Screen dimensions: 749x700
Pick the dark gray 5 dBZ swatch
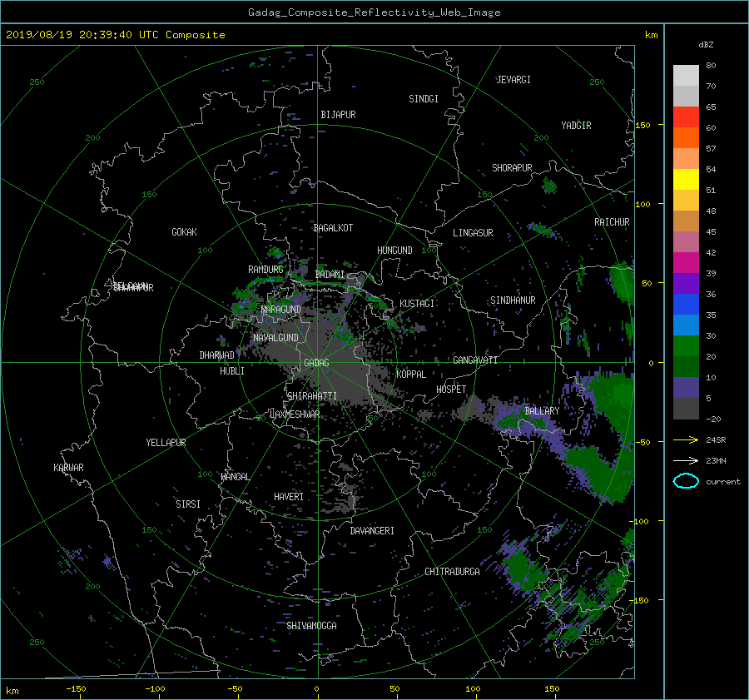[686, 408]
